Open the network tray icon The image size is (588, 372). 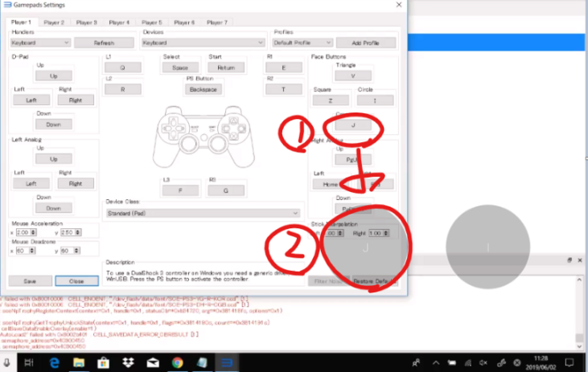pos(468,362)
